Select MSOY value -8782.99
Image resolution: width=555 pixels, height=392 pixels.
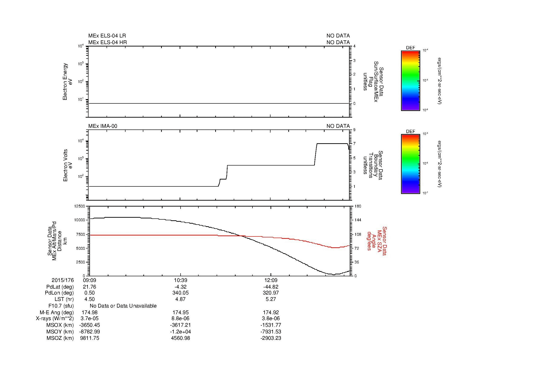click(89, 332)
